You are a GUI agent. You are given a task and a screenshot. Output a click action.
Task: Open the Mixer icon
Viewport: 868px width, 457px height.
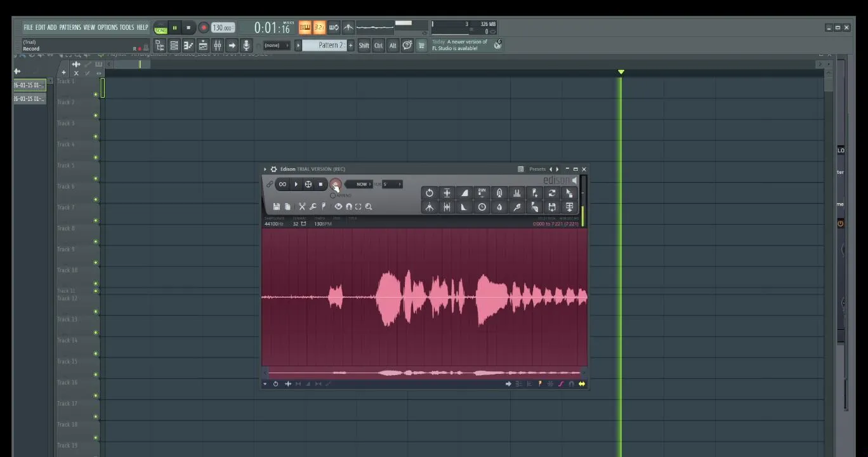tap(218, 45)
